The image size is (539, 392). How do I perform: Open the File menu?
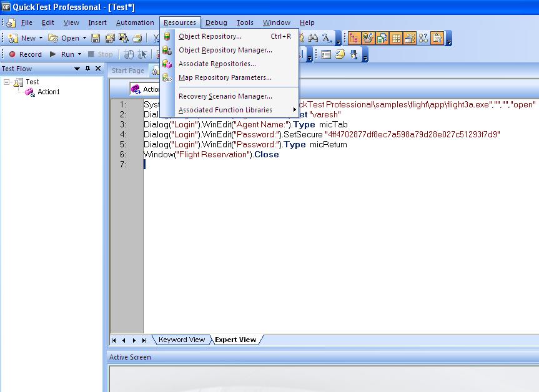tap(26, 22)
